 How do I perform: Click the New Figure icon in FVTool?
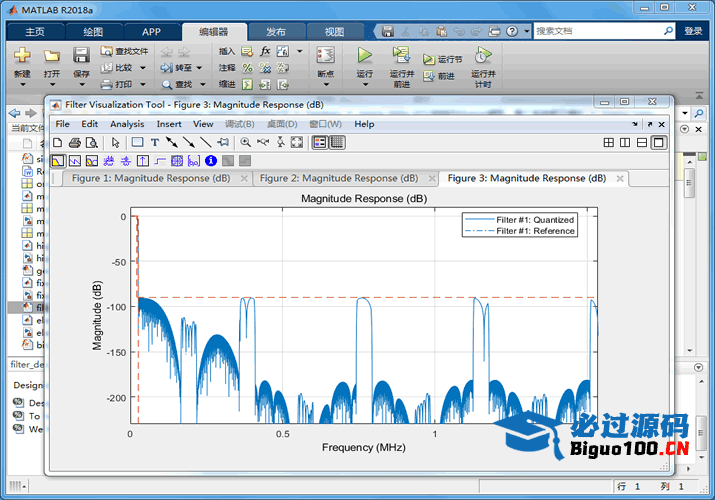click(57, 143)
